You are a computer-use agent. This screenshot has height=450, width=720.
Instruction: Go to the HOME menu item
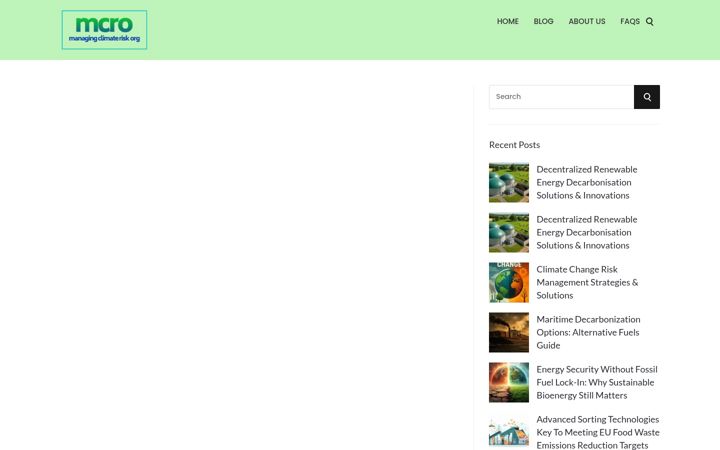[x=507, y=21]
